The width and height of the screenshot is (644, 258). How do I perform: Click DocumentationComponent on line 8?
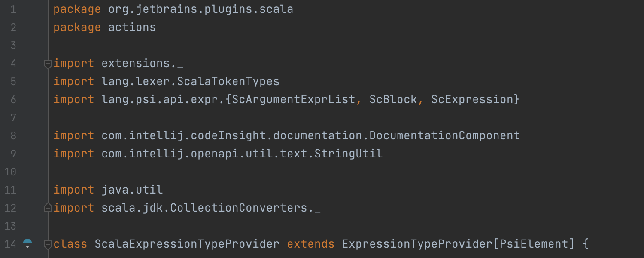(445, 136)
